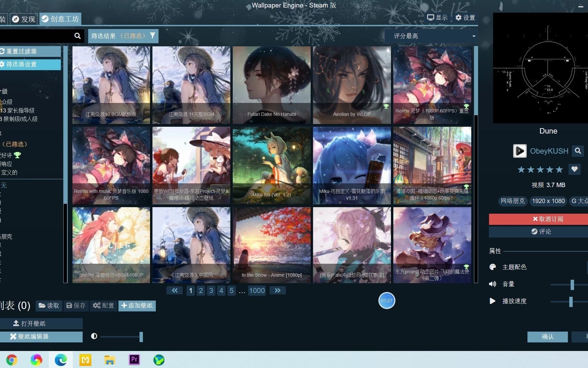Click the brightness slider at bottom left
Viewport: 588px width, 368px height.
pyautogui.click(x=121, y=337)
